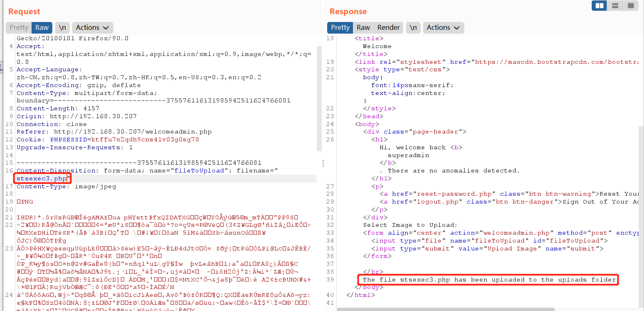Select the Pretty tab in Response panel
644x311 pixels.
(x=340, y=27)
